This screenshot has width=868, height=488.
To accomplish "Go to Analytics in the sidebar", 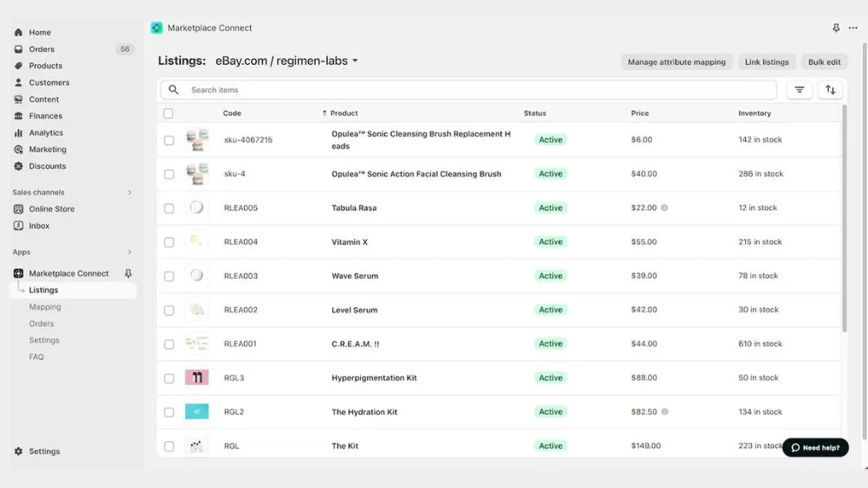I will coord(46,132).
